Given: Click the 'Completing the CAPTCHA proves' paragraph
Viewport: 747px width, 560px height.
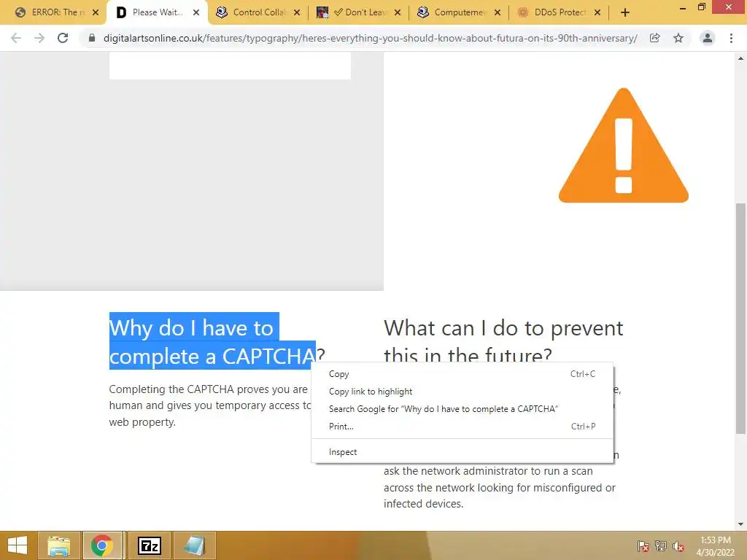Looking at the screenshot, I should (x=209, y=405).
